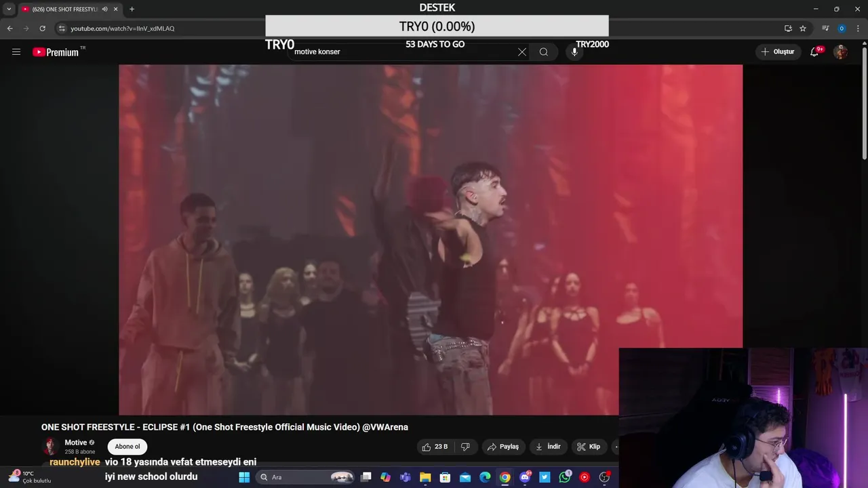Mute the tab via speaker icon
868x488 pixels.
(x=104, y=9)
